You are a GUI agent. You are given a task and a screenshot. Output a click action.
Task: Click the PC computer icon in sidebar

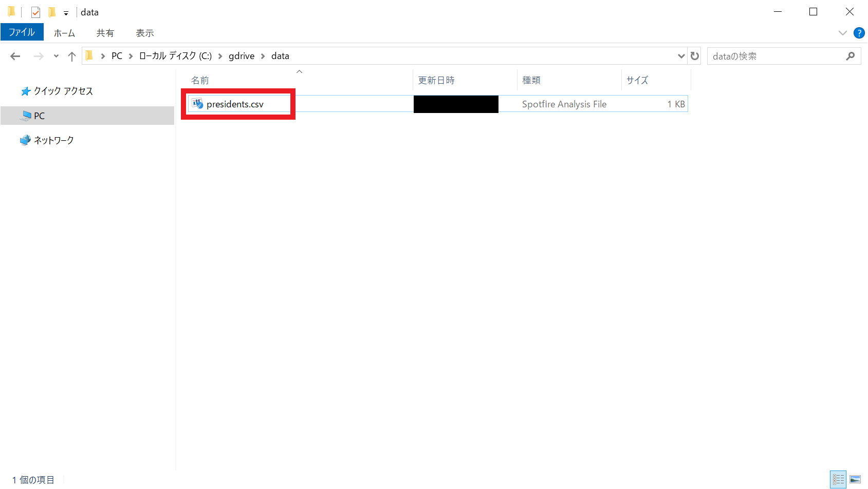pyautogui.click(x=26, y=116)
